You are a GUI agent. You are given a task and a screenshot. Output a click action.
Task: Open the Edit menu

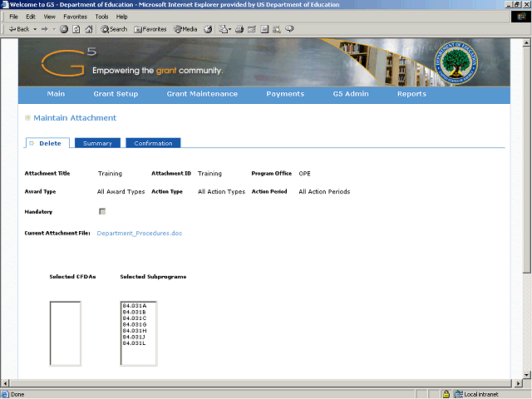31,17
